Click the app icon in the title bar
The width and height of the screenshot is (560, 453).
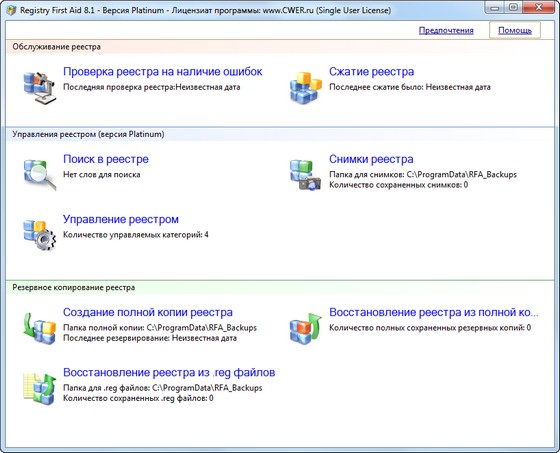(11, 10)
